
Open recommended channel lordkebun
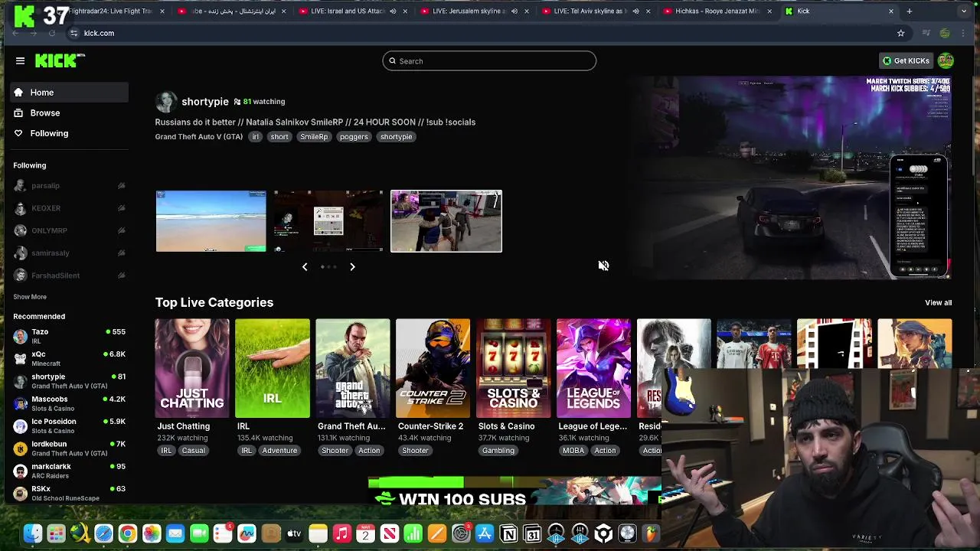(x=70, y=448)
